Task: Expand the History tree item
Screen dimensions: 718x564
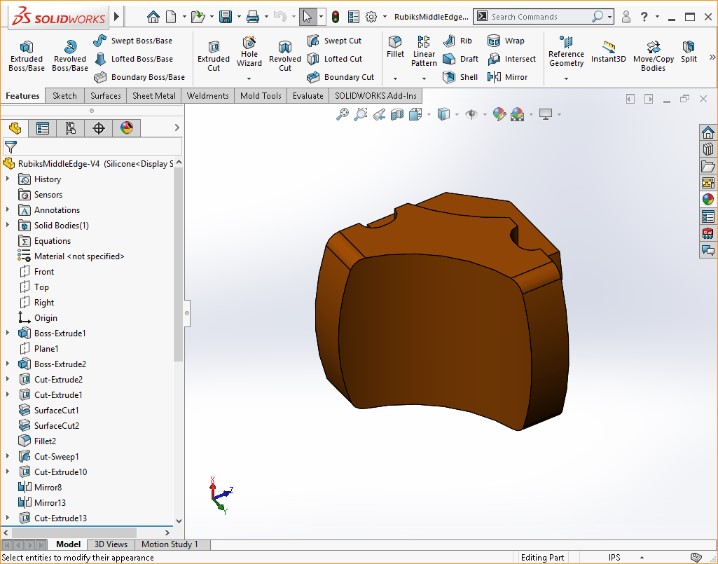Action: pyautogui.click(x=7, y=179)
